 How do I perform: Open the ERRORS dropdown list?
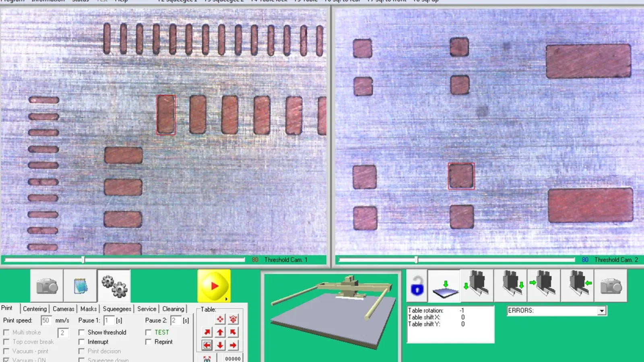coord(602,311)
